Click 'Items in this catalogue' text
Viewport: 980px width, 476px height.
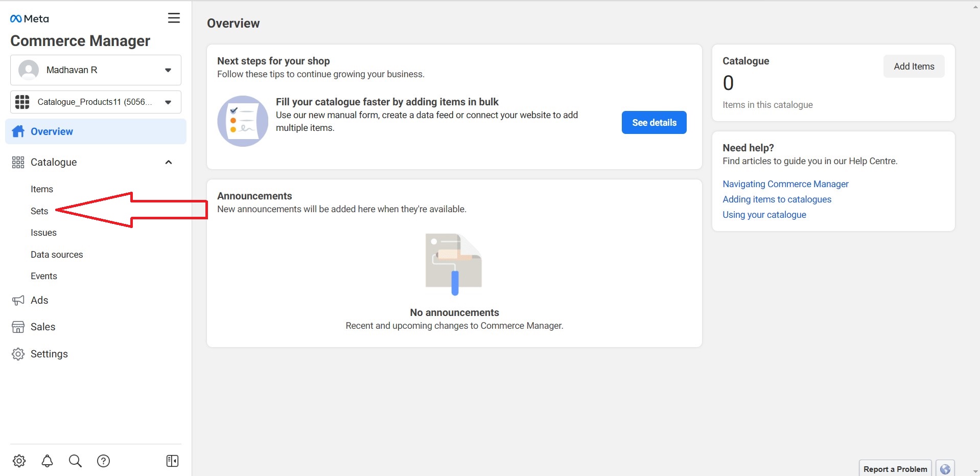(x=767, y=105)
